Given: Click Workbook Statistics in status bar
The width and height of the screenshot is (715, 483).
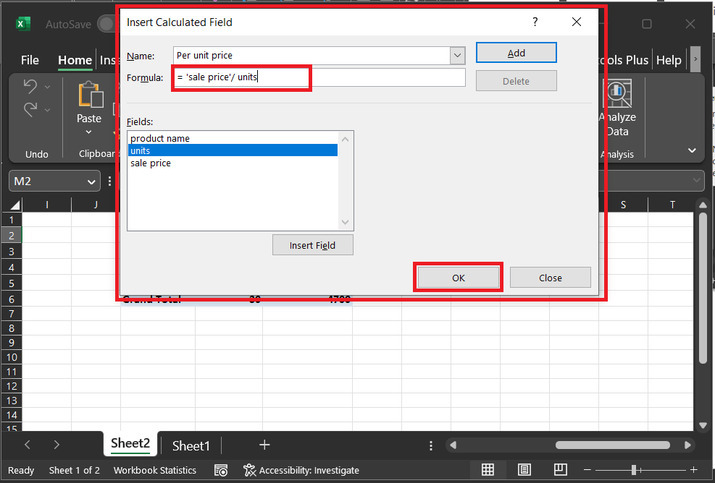Looking at the screenshot, I should pos(155,470).
